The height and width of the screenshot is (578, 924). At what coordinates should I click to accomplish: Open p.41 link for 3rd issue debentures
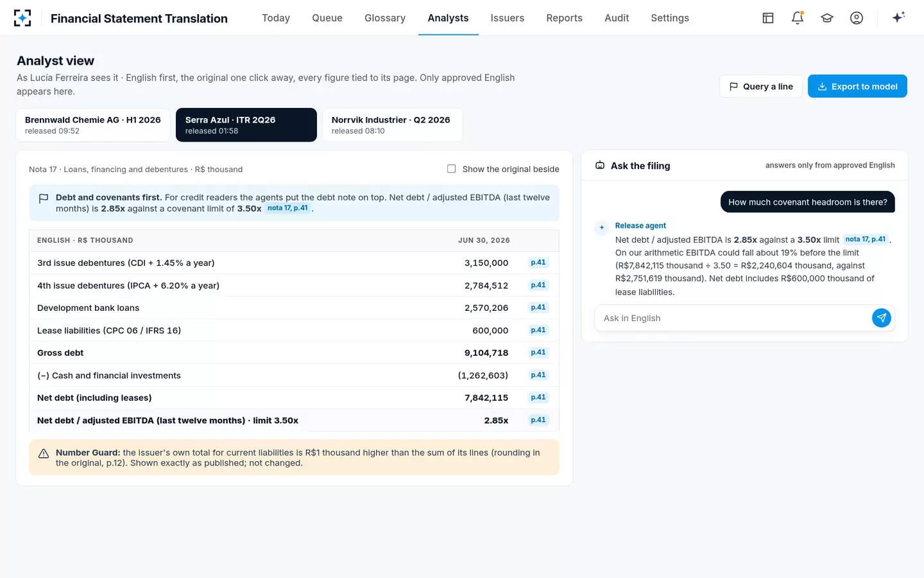(538, 263)
